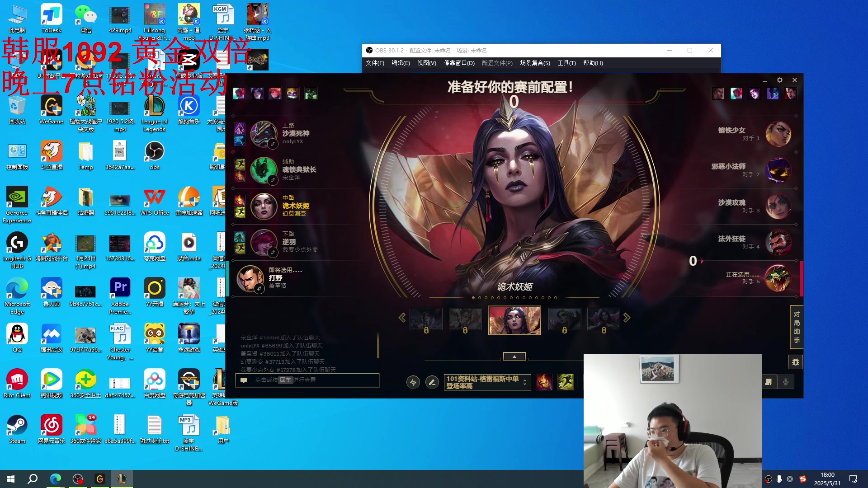Open the rune recommendation round icon
Image resolution: width=868 pixels, height=488 pixels.
413,382
